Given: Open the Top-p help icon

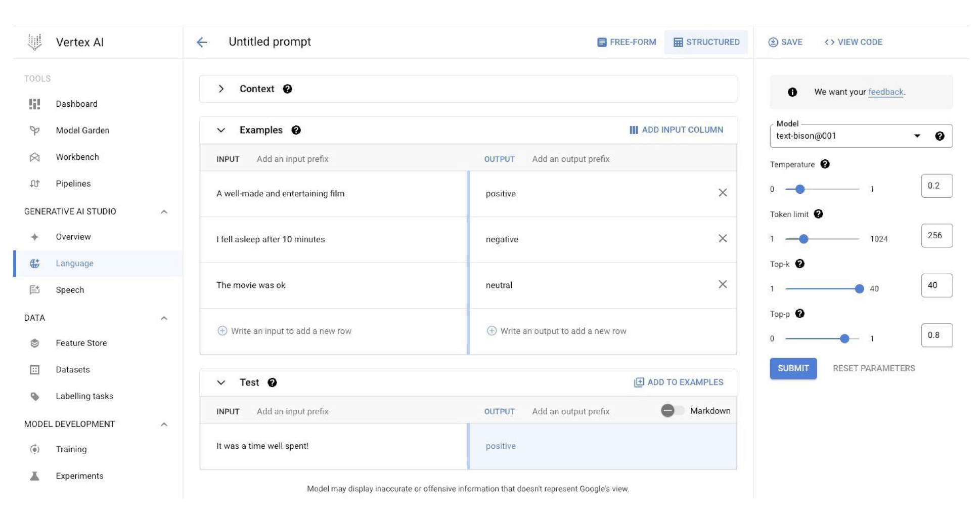Looking at the screenshot, I should pyautogui.click(x=799, y=314).
